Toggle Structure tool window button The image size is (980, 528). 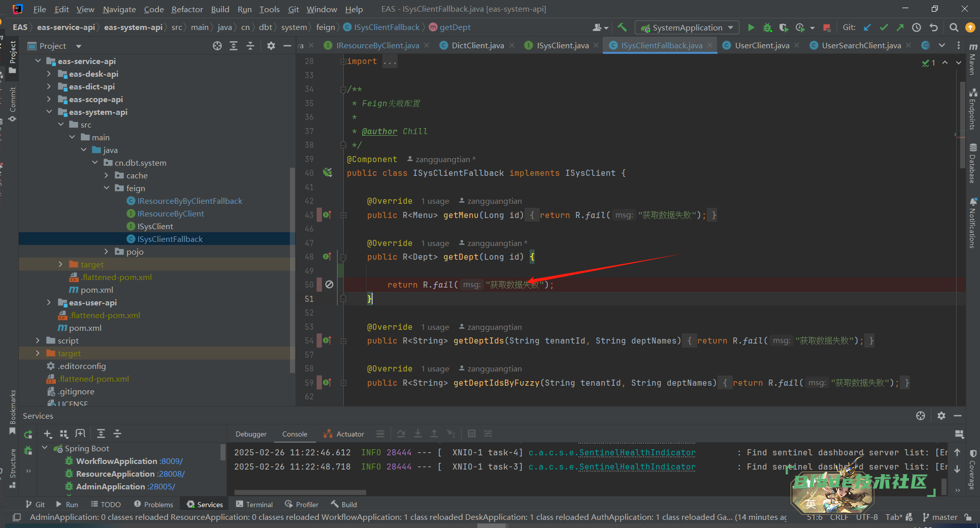(13, 469)
